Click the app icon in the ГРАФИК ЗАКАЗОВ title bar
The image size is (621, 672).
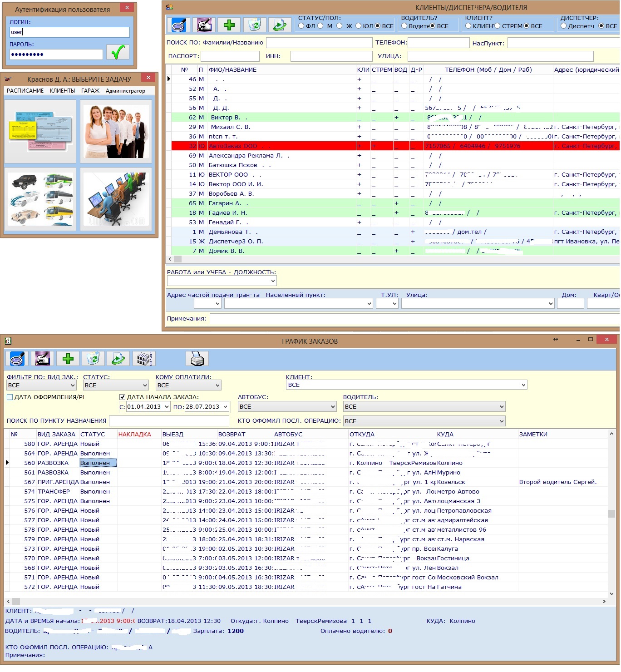(x=8, y=341)
